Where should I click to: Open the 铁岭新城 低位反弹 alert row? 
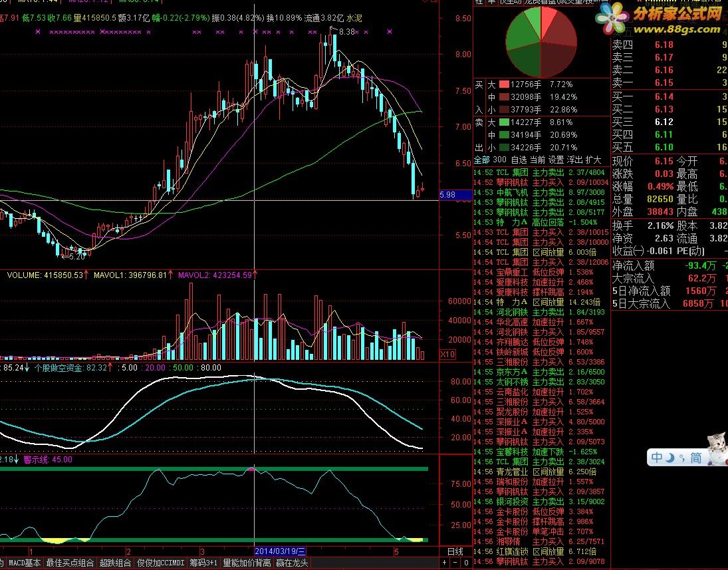[541, 352]
